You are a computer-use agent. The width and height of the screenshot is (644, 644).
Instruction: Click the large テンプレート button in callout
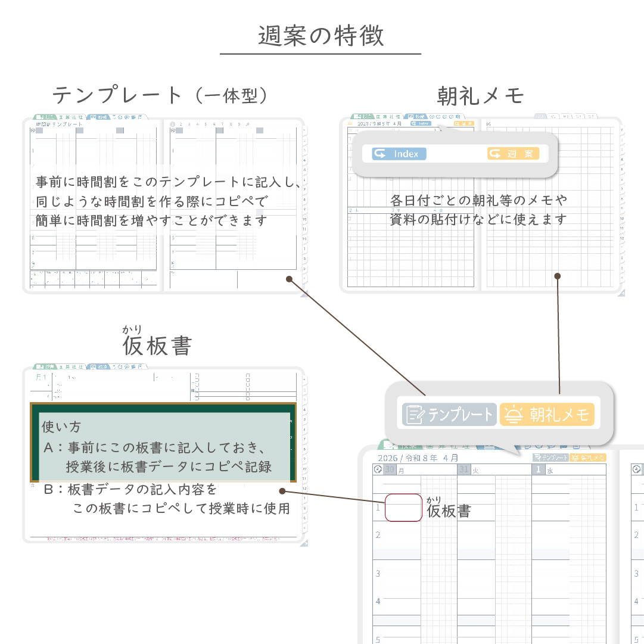(x=449, y=414)
